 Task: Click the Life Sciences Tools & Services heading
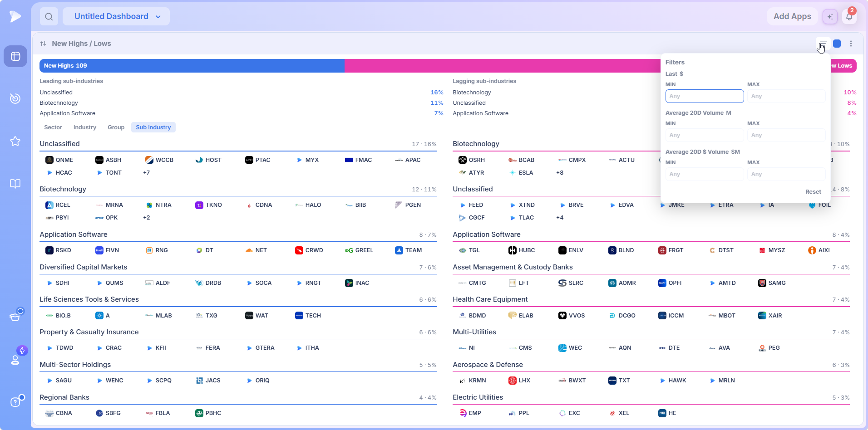point(89,299)
